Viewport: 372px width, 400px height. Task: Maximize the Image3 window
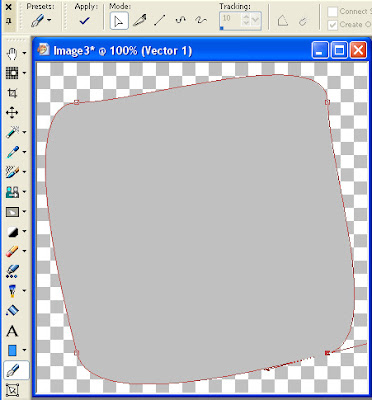point(339,50)
